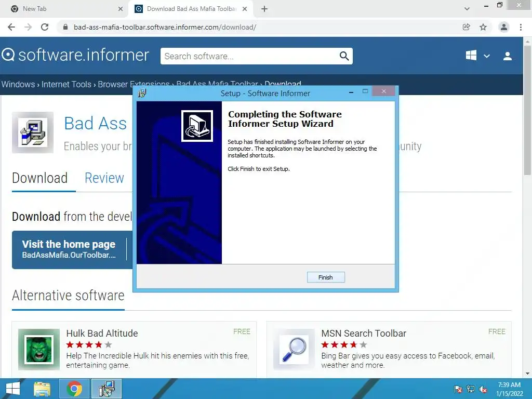The image size is (532, 399).
Task: Click the Alternative software heading
Action: click(68, 296)
